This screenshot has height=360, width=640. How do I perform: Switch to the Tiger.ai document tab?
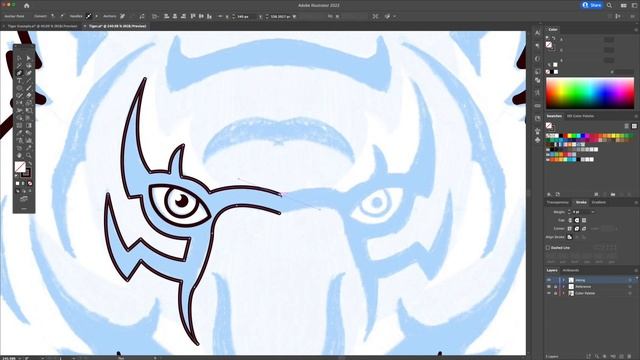pyautogui.click(x=118, y=26)
